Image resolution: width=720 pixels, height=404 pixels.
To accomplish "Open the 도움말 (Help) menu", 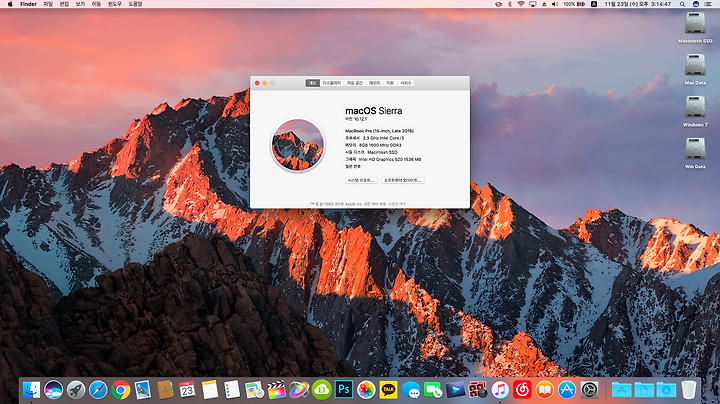I will click(135, 4).
